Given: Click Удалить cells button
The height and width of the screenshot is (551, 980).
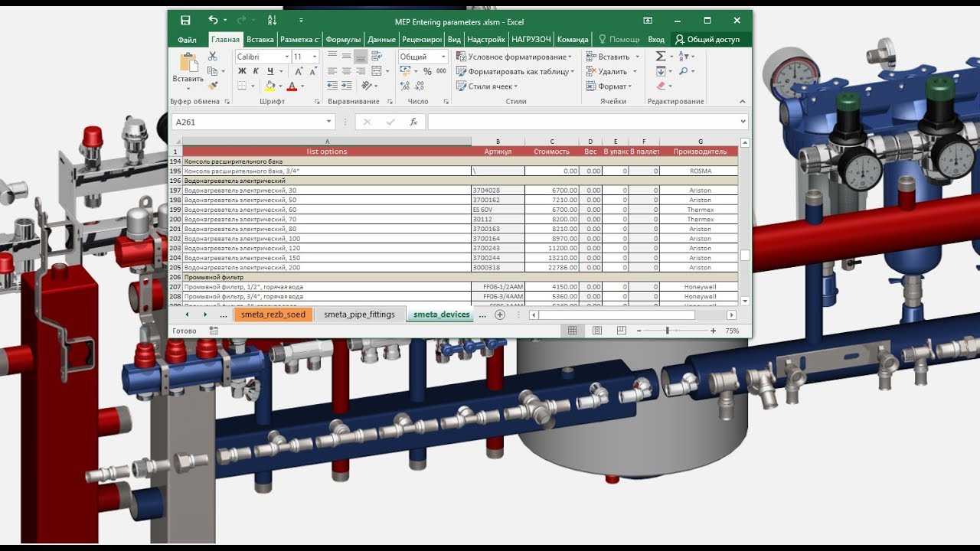Looking at the screenshot, I should (x=611, y=71).
